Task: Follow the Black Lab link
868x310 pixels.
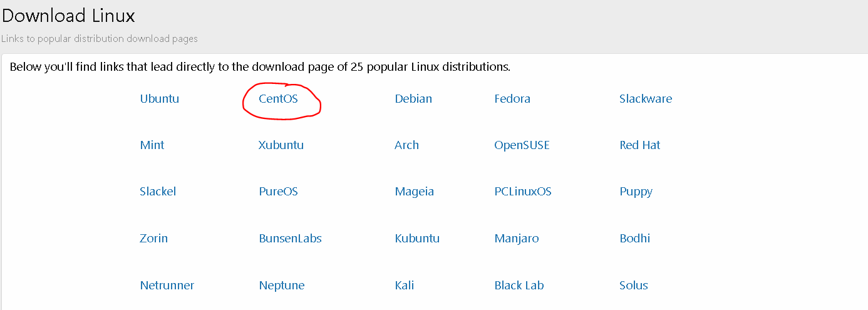Action: (x=519, y=285)
